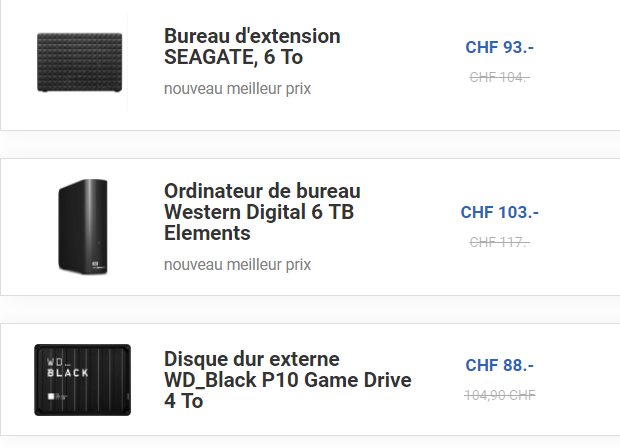Click the crossed-out CHF 117.- old price
The width and height of the screenshot is (620, 448).
coord(499,241)
